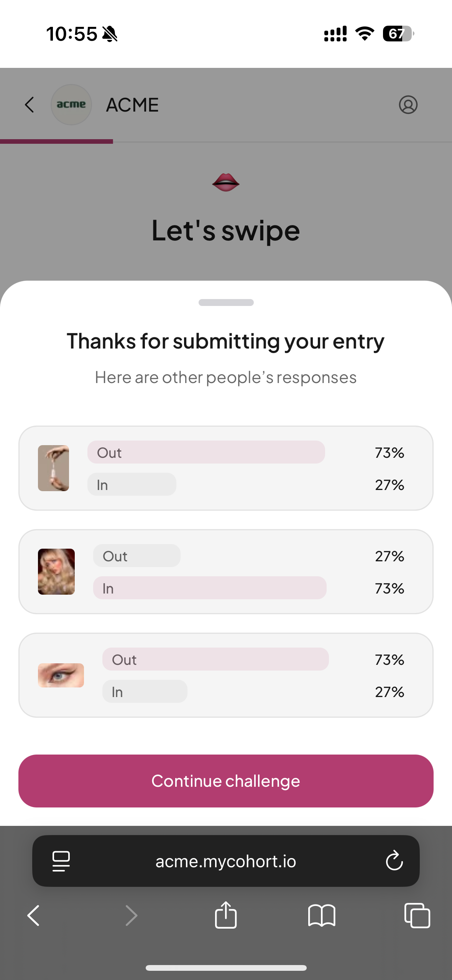
Task: Open Safari tabs overview icon
Action: click(x=417, y=915)
